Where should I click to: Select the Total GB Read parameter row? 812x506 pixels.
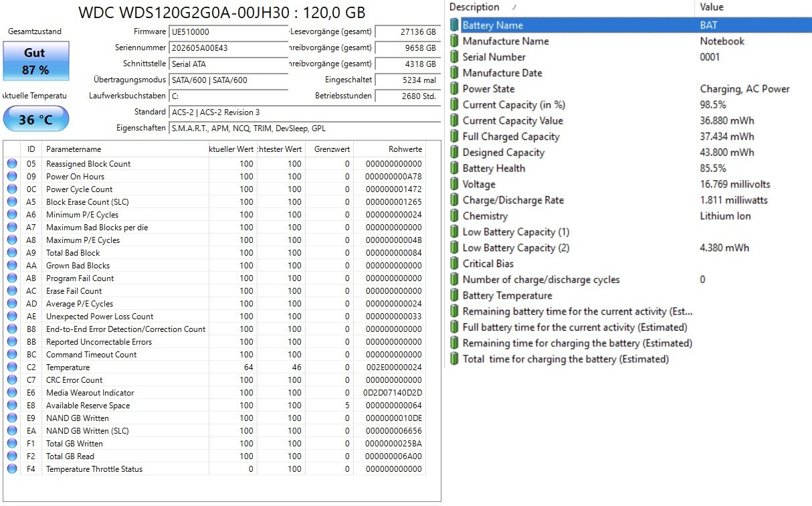[215, 456]
